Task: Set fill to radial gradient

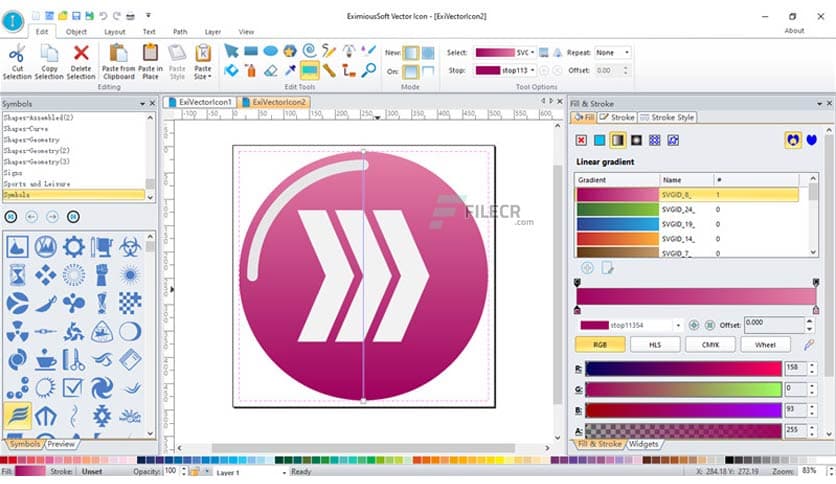Action: click(636, 140)
